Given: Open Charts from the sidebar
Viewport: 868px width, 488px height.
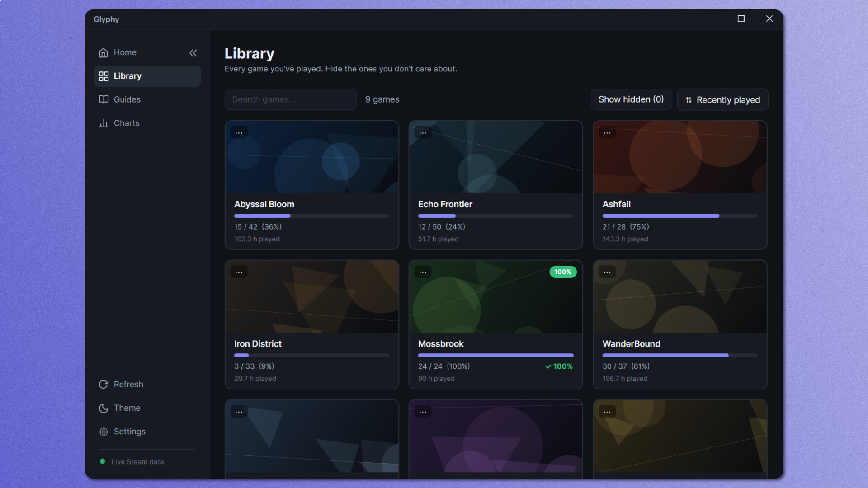Looking at the screenshot, I should pos(147,123).
